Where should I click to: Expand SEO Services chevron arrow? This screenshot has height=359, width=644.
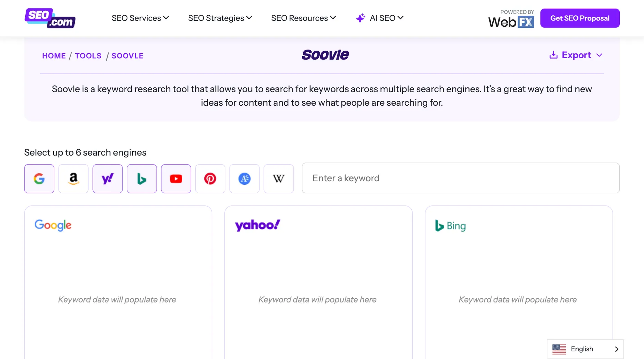point(166,18)
